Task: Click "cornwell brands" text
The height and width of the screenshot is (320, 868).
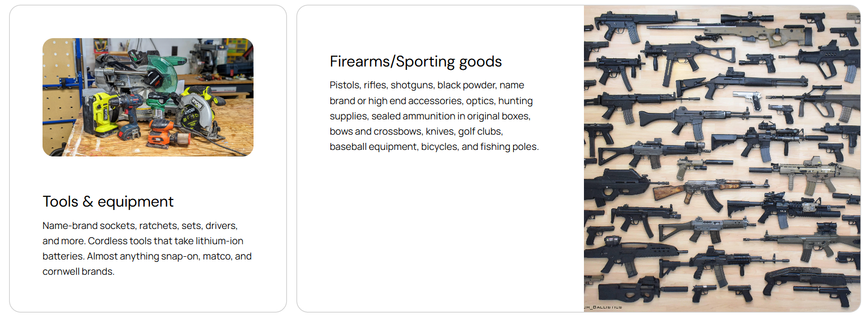Action: (x=78, y=271)
